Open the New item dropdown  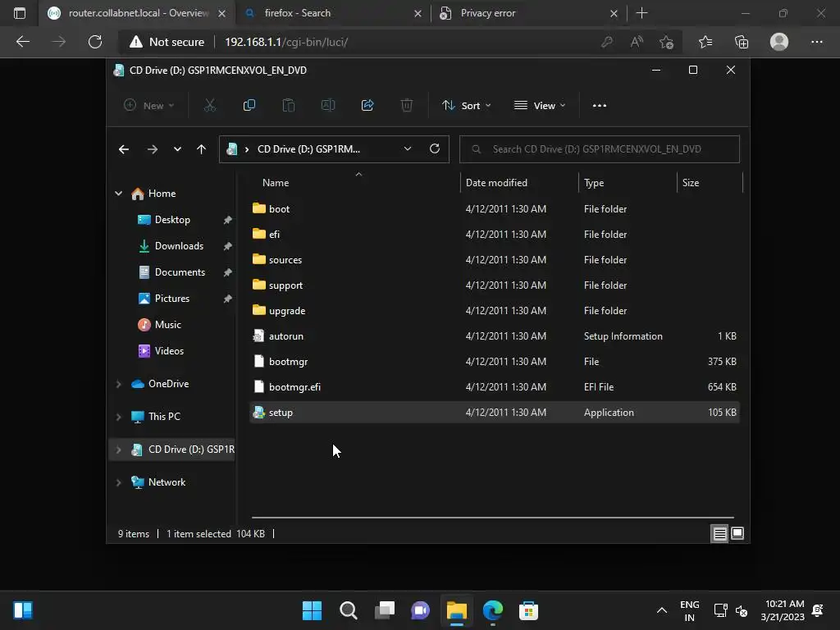(149, 106)
